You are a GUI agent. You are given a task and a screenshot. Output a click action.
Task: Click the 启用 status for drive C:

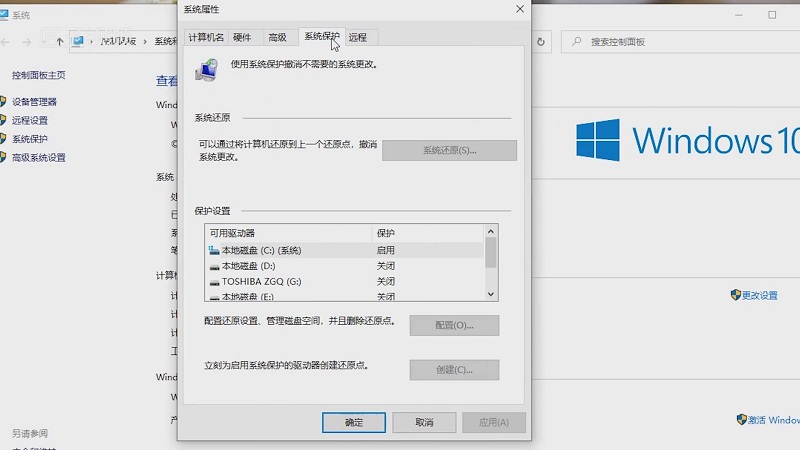[x=386, y=251]
